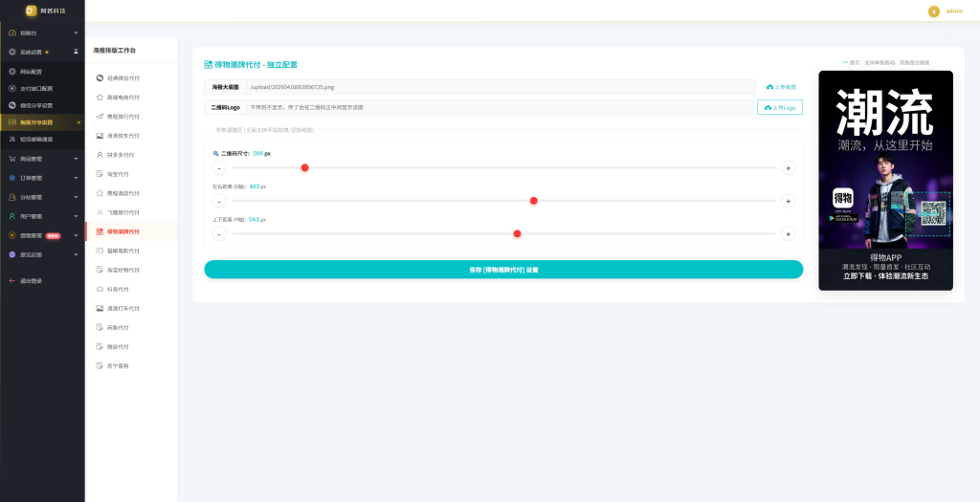The height and width of the screenshot is (502, 980).
Task: Collapse the 系统设置 menu arrow
Action: (76, 52)
